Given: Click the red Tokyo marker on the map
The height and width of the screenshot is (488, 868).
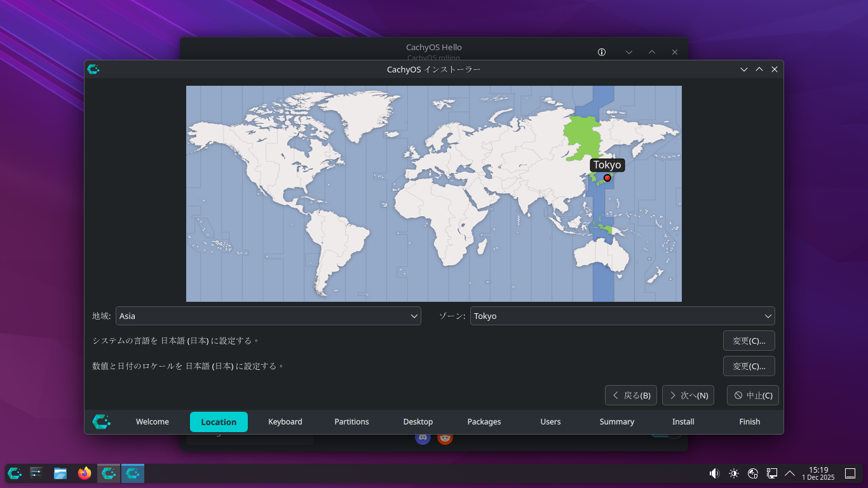Looking at the screenshot, I should 607,178.
